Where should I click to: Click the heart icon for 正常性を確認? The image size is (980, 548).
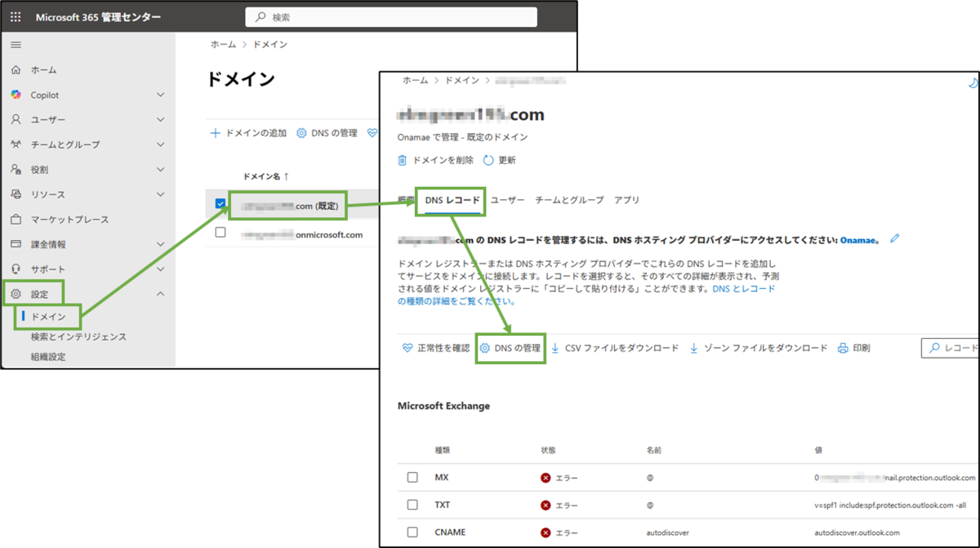(408, 348)
